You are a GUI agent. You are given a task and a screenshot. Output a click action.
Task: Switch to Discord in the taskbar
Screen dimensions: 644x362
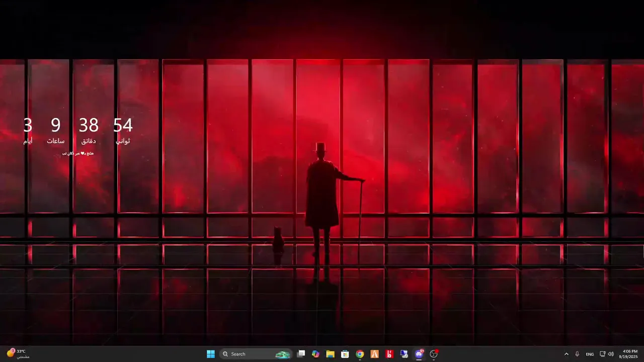[x=419, y=354]
